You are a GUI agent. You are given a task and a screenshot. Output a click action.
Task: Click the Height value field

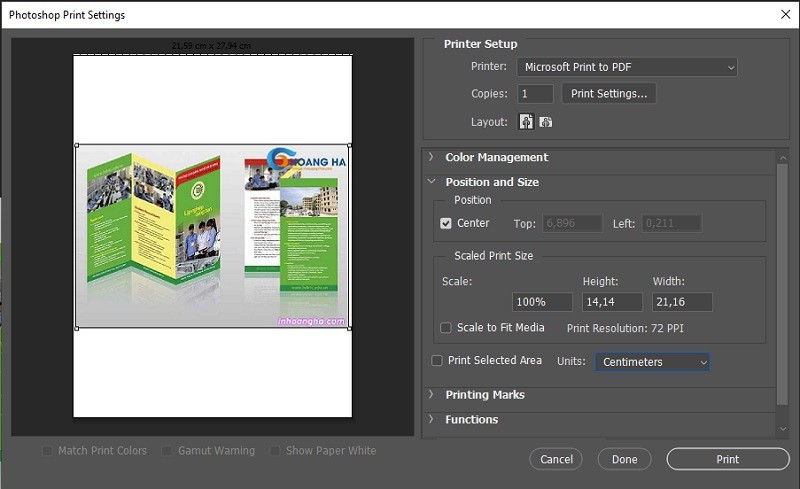(x=612, y=302)
